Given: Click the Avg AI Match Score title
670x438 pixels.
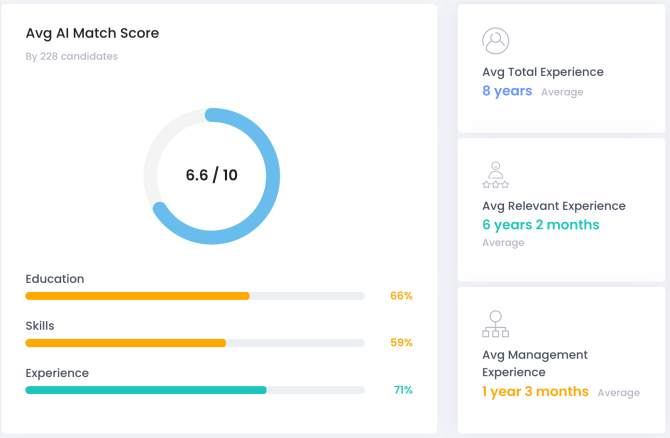Looking at the screenshot, I should click(x=92, y=33).
